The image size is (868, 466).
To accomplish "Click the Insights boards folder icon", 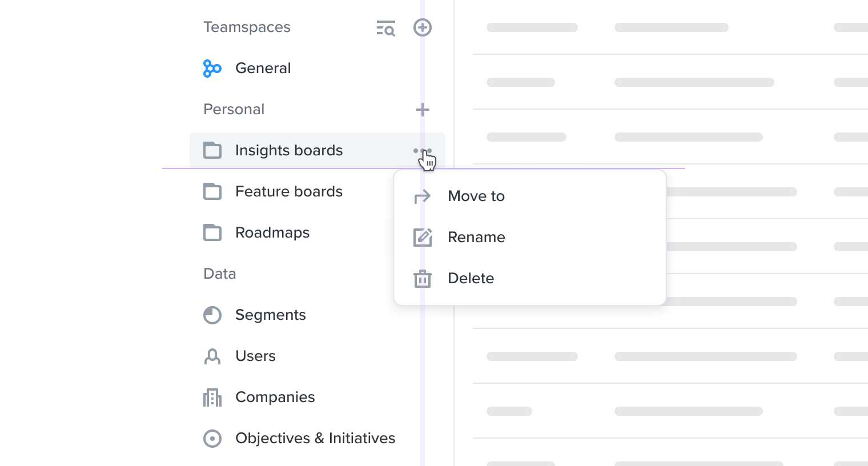I will (x=212, y=151).
